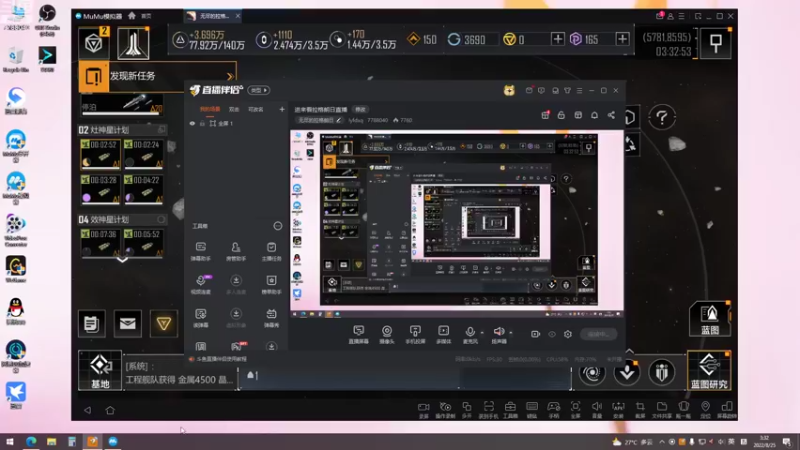Screen dimensions: 800x450
Task: Collapse the 工具箱 toolbox section
Action: (278, 226)
